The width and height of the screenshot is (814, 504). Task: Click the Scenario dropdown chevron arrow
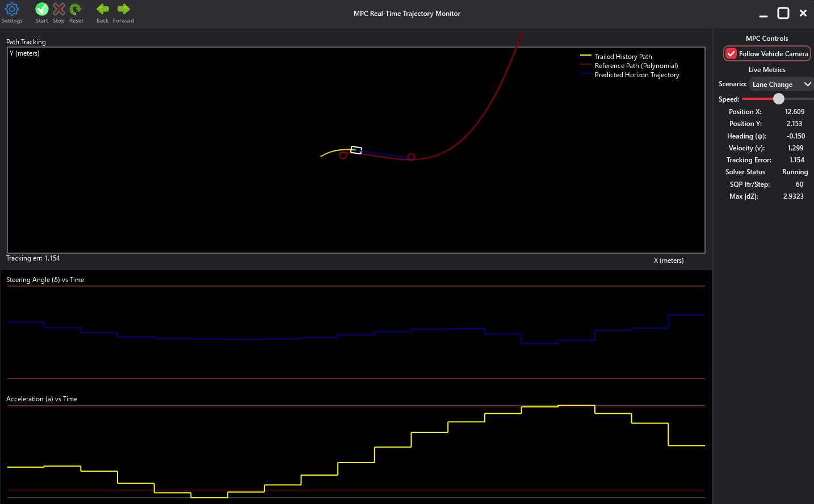click(x=808, y=84)
